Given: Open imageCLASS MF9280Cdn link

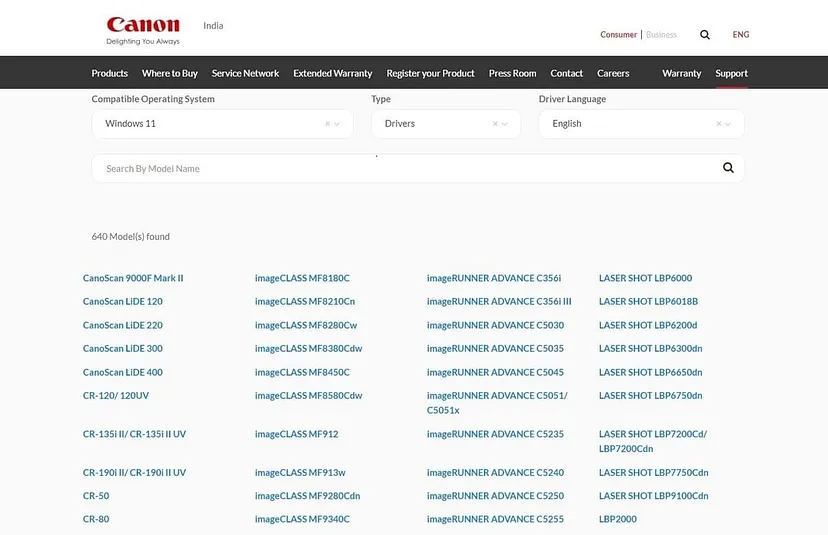Looking at the screenshot, I should (x=307, y=495).
